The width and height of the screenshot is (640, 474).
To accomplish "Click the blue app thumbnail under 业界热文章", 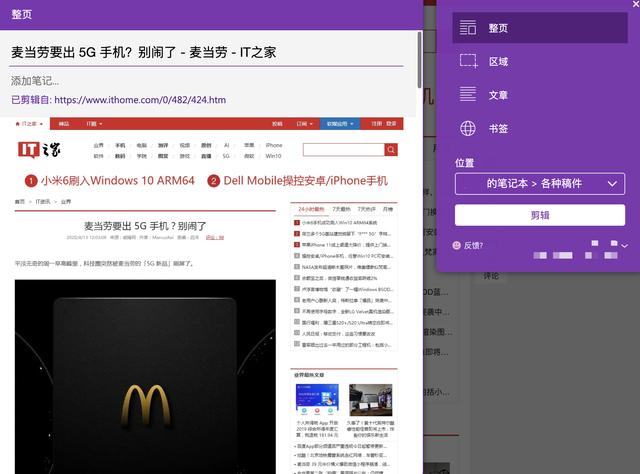I will click(317, 400).
